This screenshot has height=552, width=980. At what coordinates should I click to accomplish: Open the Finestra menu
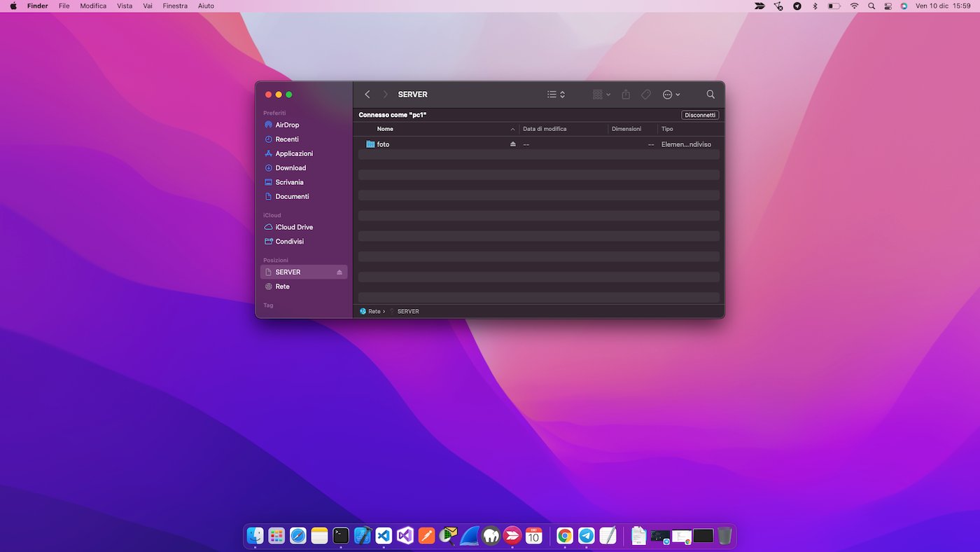point(174,6)
